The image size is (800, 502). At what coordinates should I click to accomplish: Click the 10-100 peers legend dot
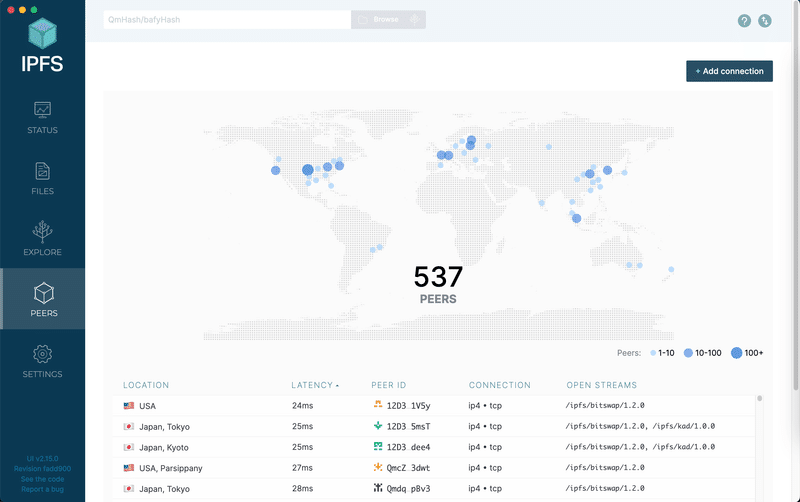(688, 353)
